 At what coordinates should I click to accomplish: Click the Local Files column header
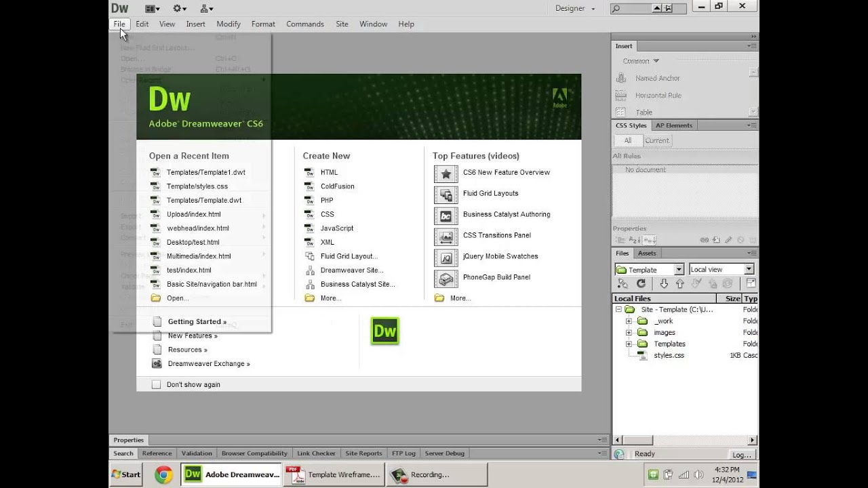click(664, 298)
